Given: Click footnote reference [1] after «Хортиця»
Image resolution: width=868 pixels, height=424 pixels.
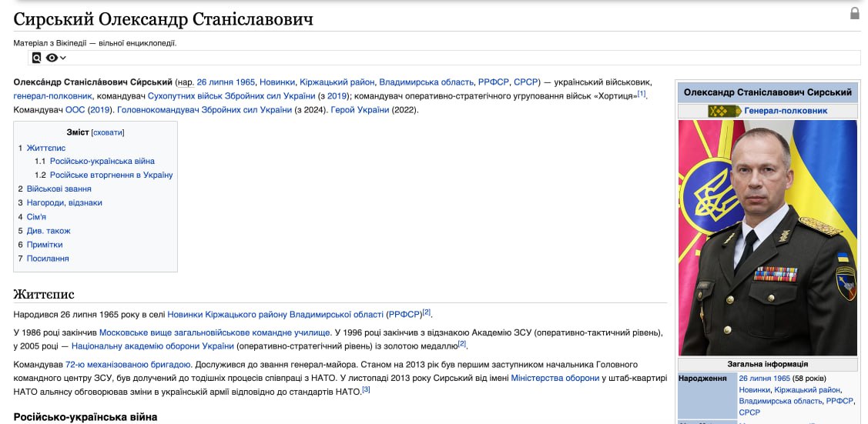Looking at the screenshot, I should (642, 94).
